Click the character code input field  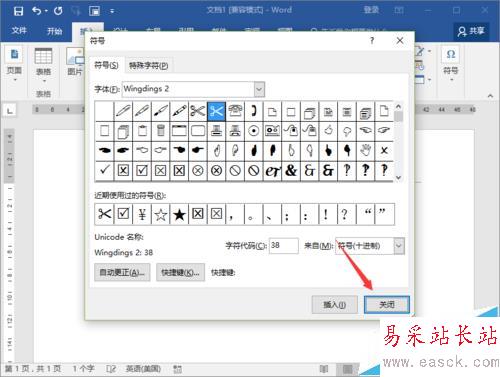click(x=284, y=246)
